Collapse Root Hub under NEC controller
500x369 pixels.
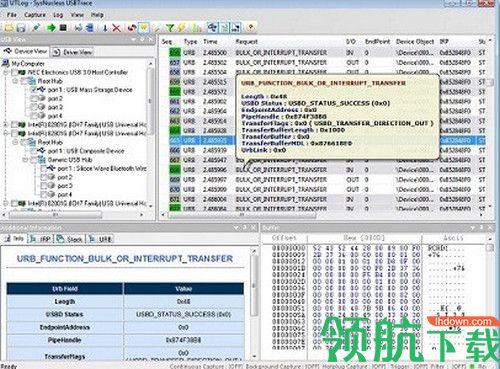(x=15, y=81)
